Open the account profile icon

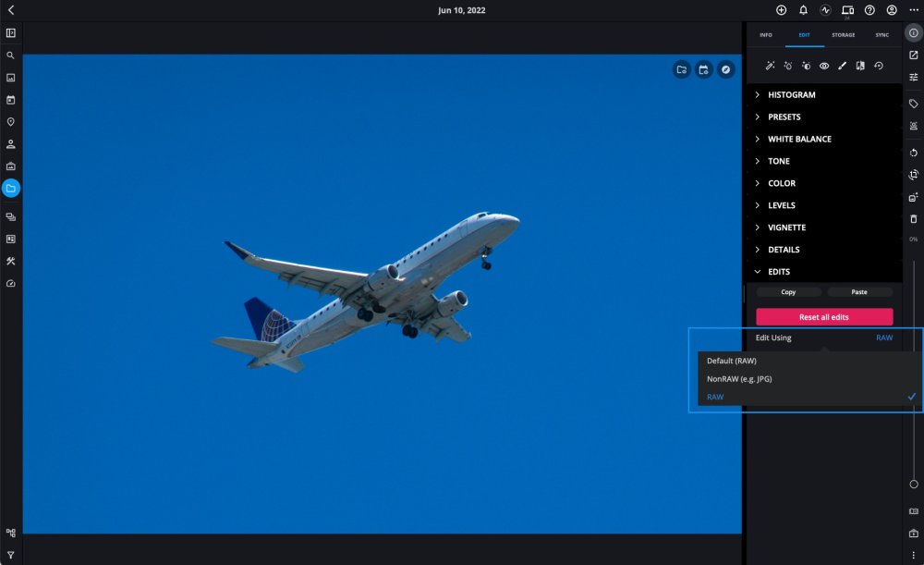(892, 10)
